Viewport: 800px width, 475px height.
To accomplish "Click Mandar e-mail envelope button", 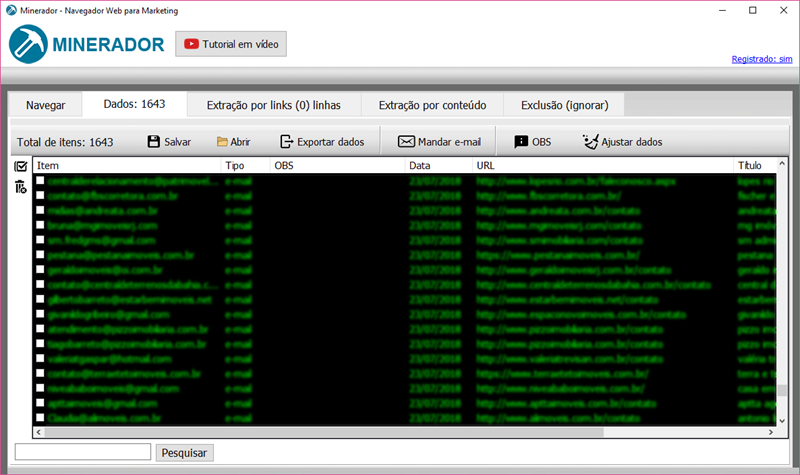I will point(439,142).
